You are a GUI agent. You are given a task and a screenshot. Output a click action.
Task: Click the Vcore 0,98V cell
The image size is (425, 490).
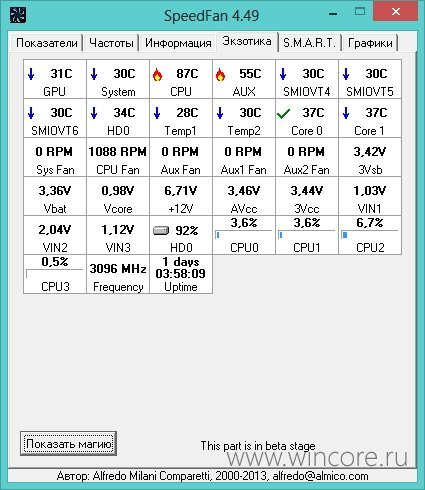click(118, 196)
